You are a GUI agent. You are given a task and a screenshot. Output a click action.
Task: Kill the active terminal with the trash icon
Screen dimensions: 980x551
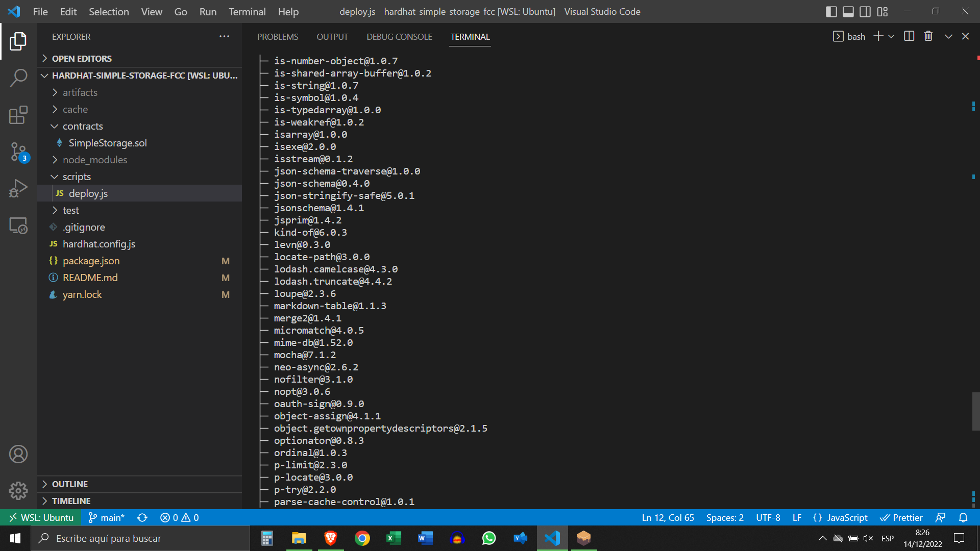click(x=928, y=36)
